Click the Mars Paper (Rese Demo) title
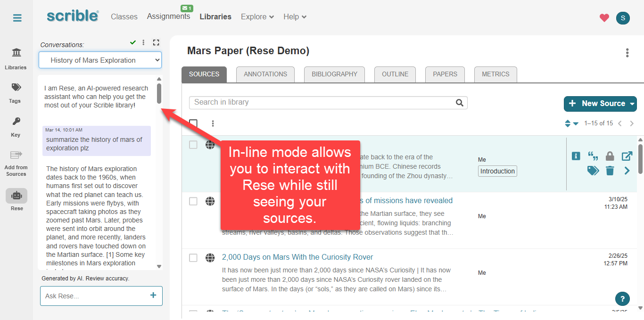 pyautogui.click(x=248, y=51)
